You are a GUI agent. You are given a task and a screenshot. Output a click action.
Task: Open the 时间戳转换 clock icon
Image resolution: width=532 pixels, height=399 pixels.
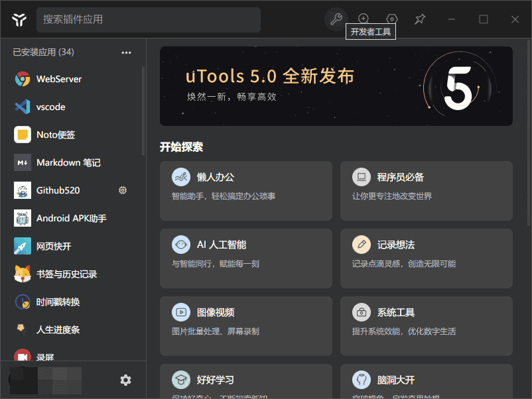(23, 302)
